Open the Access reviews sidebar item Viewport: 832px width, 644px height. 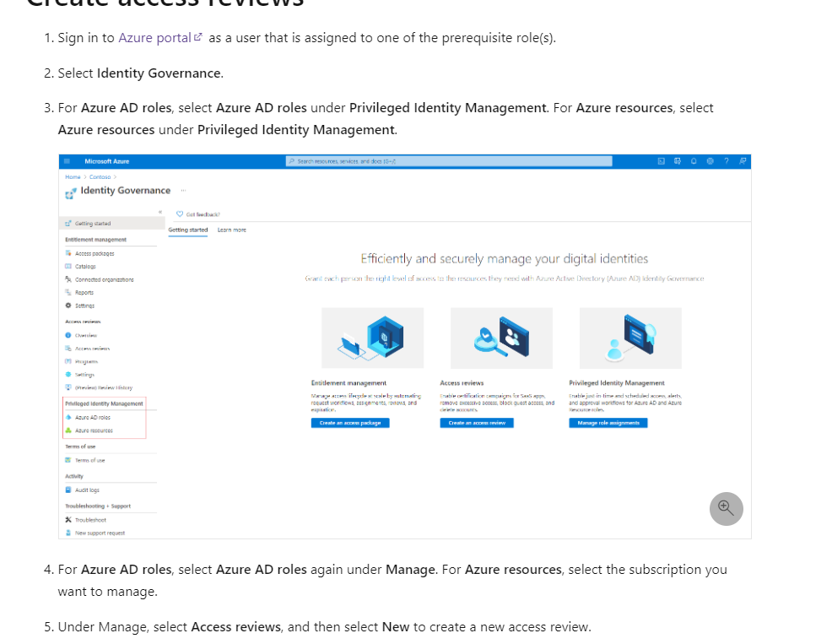click(92, 349)
